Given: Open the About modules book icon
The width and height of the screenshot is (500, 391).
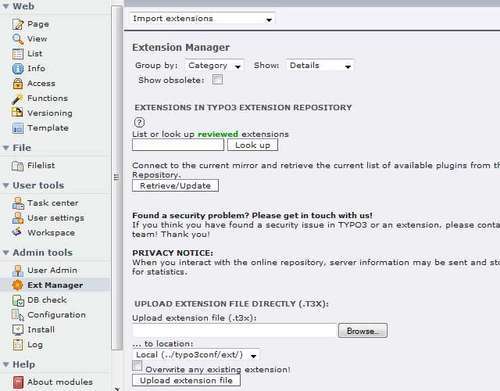Looking at the screenshot, I should 18,382.
